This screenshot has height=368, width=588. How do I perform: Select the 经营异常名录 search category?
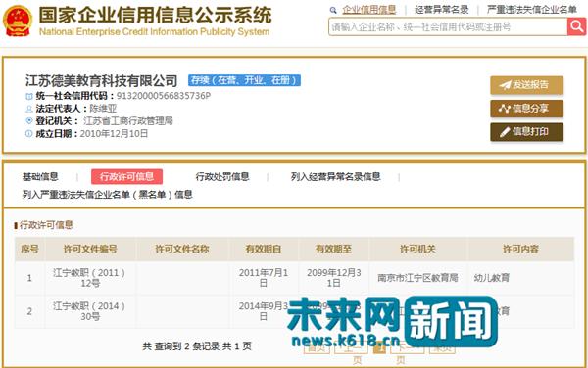click(x=441, y=10)
